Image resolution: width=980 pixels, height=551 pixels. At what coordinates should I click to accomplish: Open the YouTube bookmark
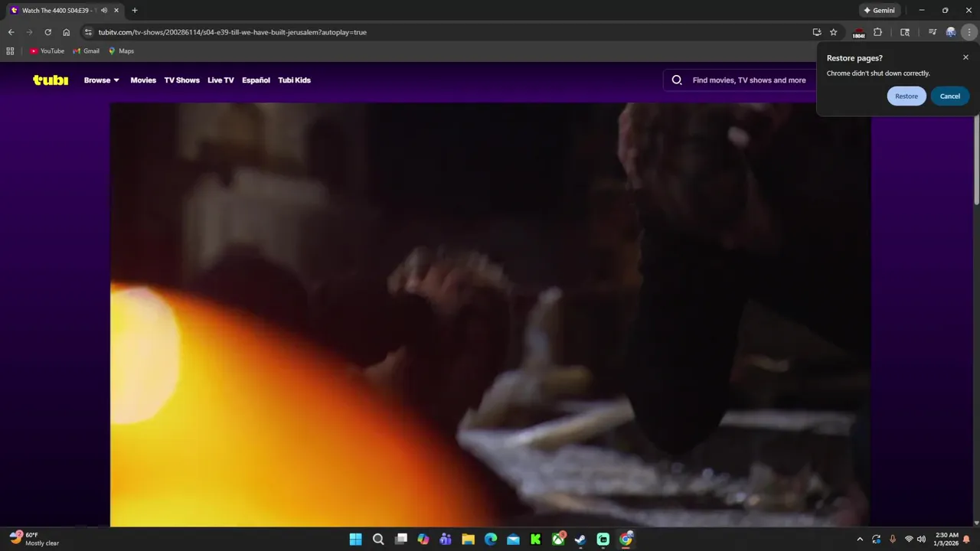[47, 51]
